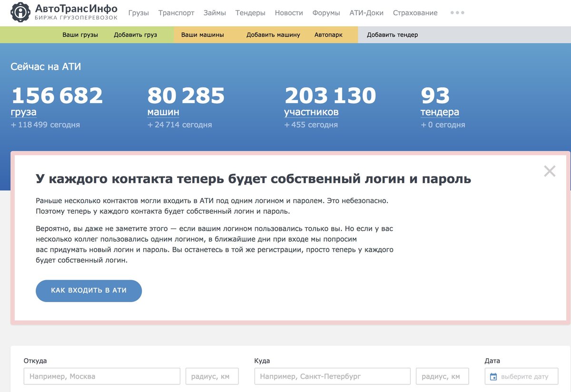Click the 93 tenders number
Screen dimensions: 571x392
click(435, 95)
